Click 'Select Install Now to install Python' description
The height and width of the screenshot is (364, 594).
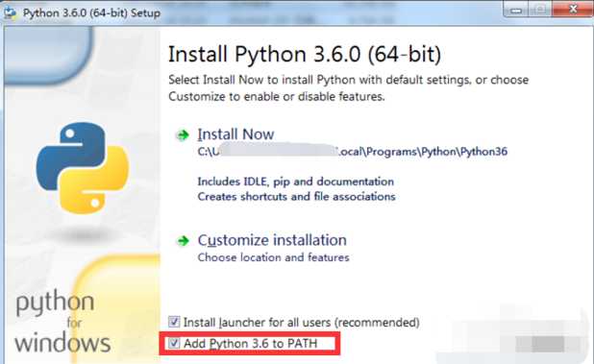click(349, 88)
